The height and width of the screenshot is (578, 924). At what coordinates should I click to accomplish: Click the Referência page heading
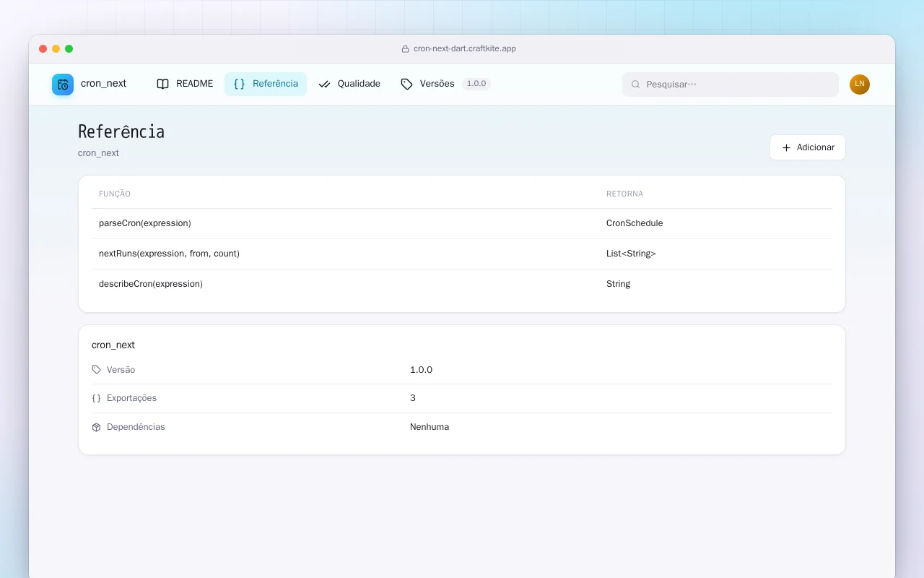pos(121,131)
